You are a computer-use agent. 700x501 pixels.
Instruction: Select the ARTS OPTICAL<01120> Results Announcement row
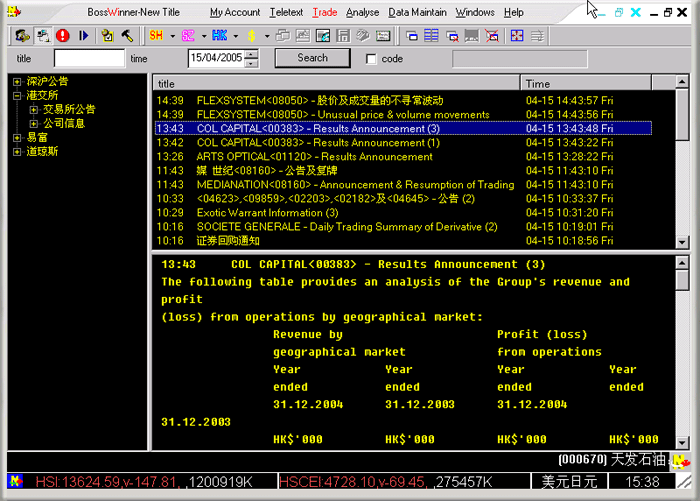(x=403, y=157)
